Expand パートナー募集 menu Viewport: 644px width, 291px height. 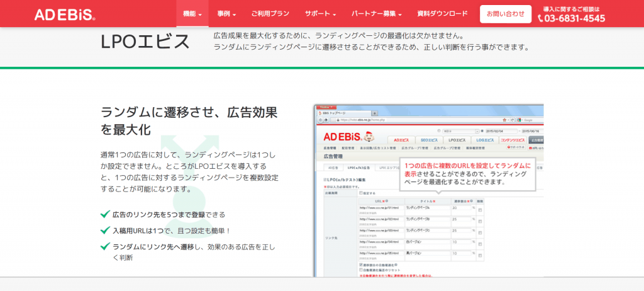click(x=376, y=14)
